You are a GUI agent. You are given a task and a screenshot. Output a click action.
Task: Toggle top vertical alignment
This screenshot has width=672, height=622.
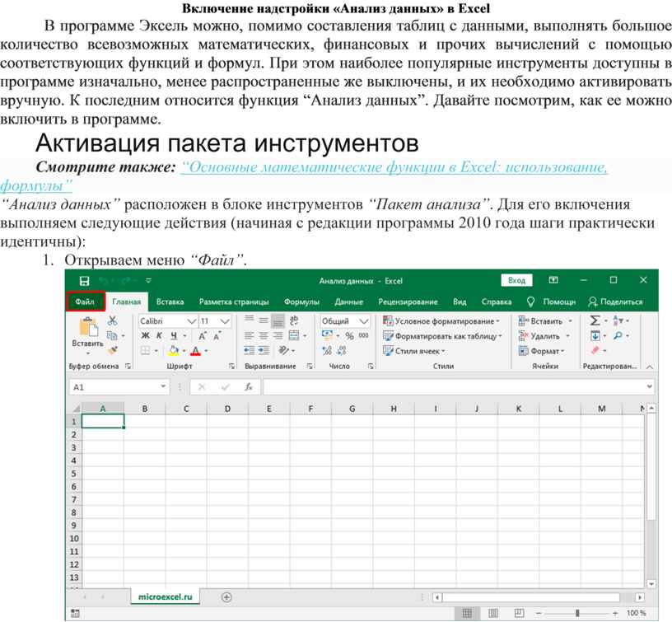(249, 320)
